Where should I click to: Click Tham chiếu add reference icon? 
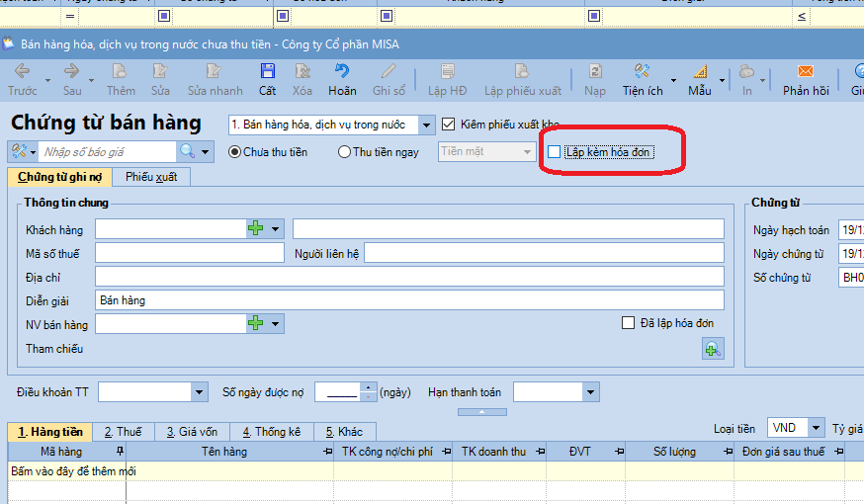pyautogui.click(x=713, y=349)
